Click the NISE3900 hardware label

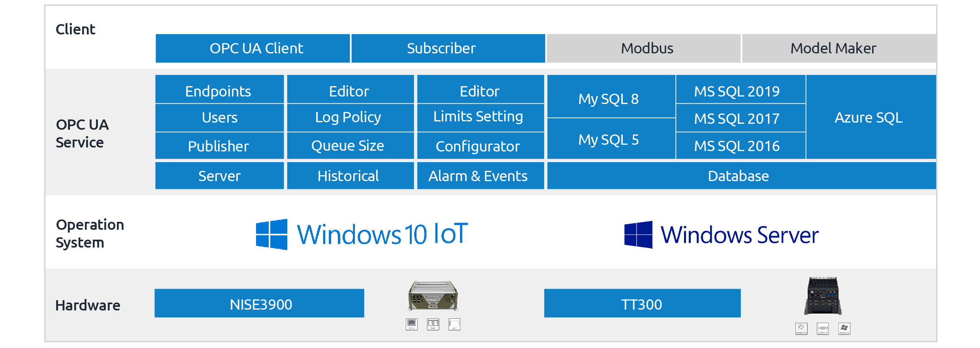click(x=259, y=303)
